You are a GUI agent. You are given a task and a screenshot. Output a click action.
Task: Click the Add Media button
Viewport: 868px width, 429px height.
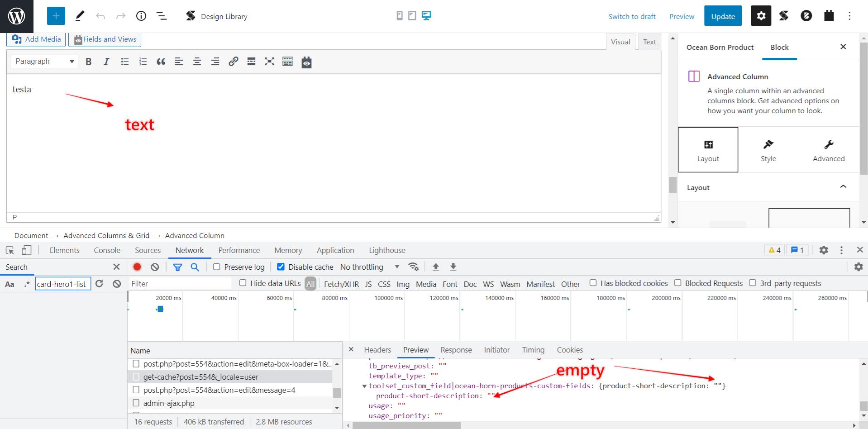pos(37,39)
